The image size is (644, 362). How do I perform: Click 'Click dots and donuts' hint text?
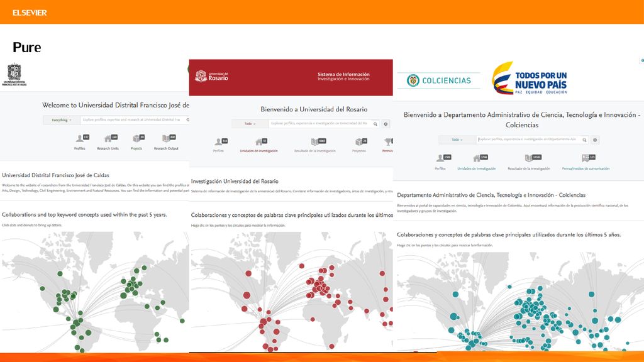point(31,225)
